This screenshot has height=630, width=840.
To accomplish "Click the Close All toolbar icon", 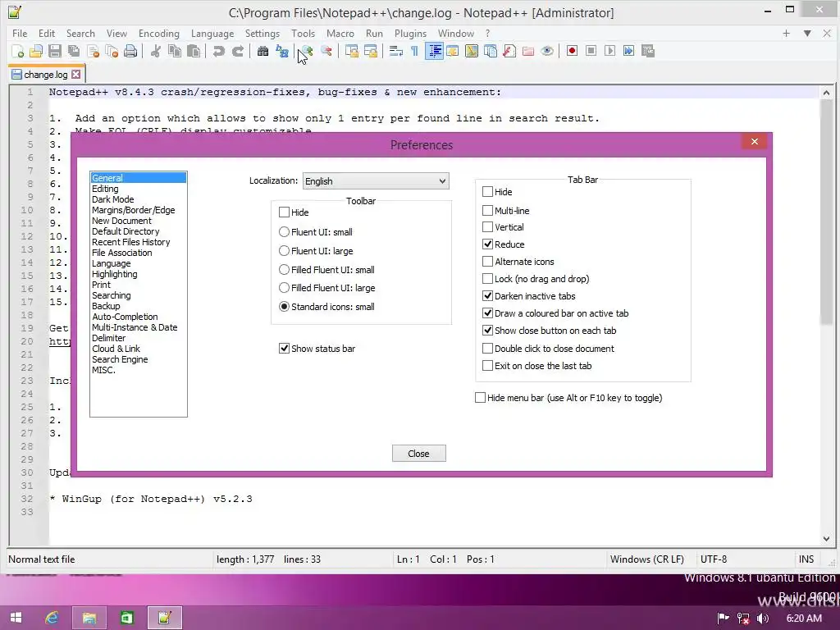I will [x=112, y=51].
